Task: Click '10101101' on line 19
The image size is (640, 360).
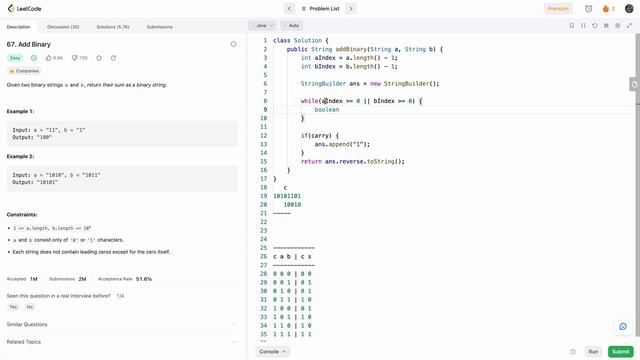Action: coord(287,196)
